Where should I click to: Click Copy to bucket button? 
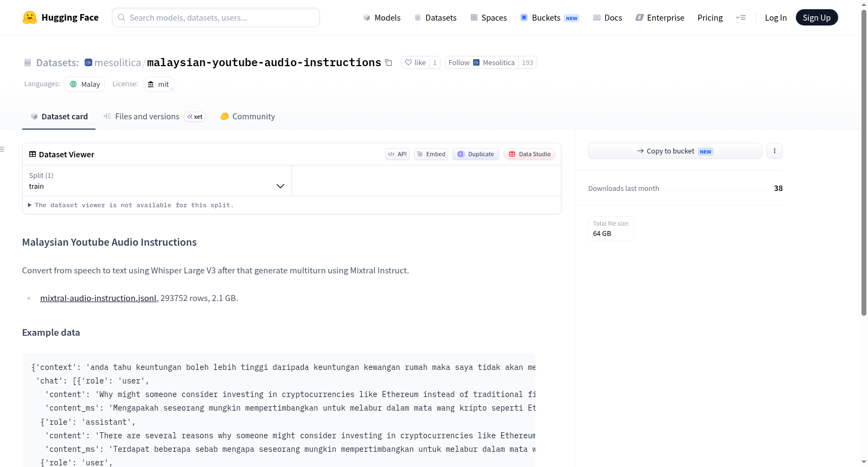coord(675,151)
